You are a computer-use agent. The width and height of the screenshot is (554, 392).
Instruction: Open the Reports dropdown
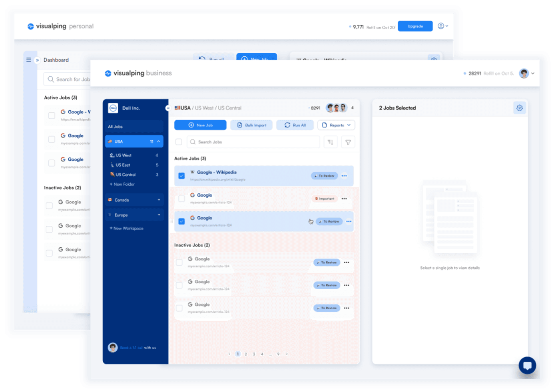pos(336,125)
